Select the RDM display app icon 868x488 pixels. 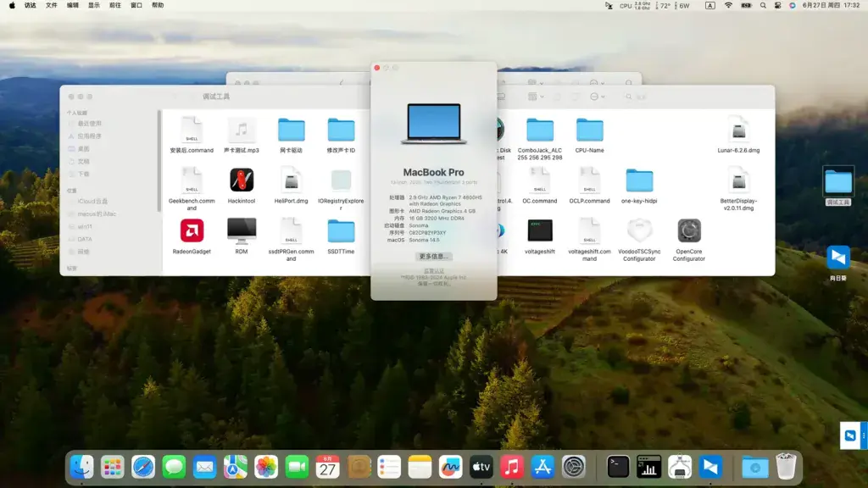(242, 230)
